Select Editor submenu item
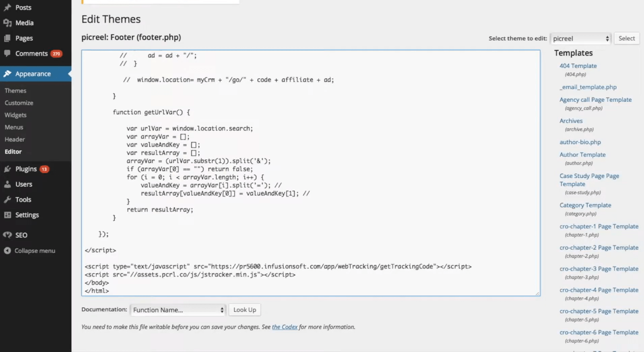The image size is (644, 352). (13, 151)
